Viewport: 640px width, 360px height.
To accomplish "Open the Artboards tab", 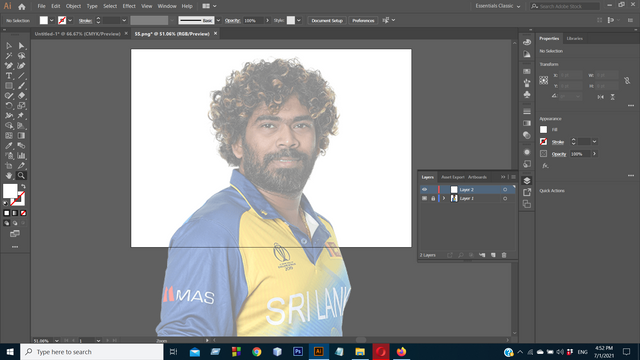I will (x=477, y=177).
